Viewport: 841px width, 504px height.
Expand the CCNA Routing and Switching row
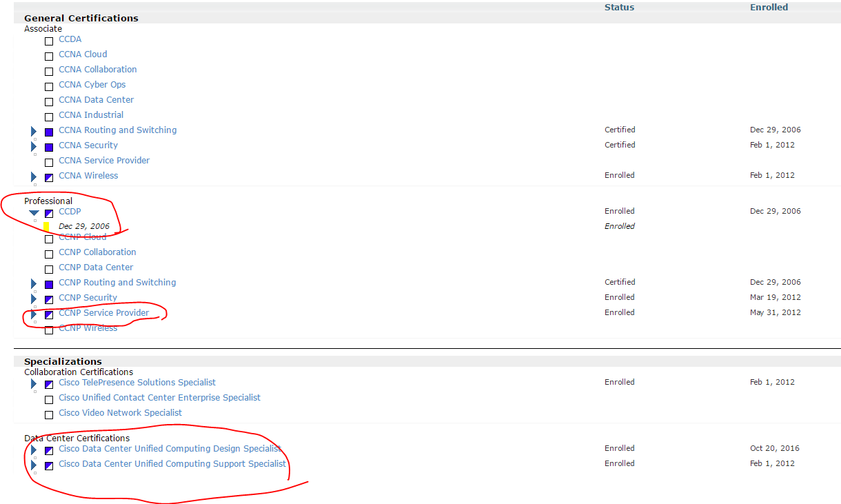[34, 132]
